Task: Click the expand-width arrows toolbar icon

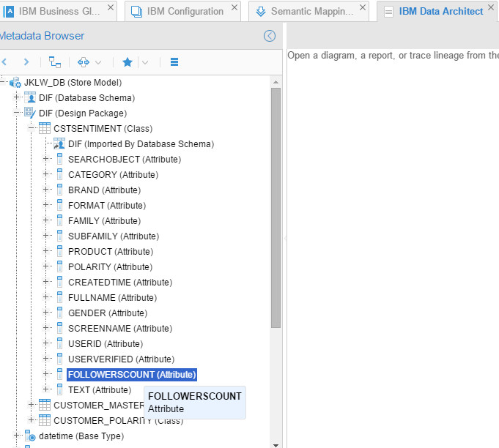Action: pos(84,62)
